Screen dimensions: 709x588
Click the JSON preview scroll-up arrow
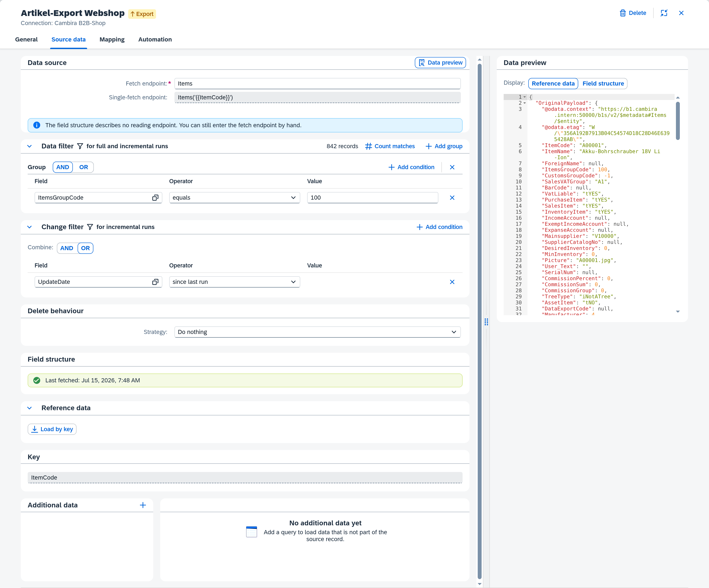(678, 97)
